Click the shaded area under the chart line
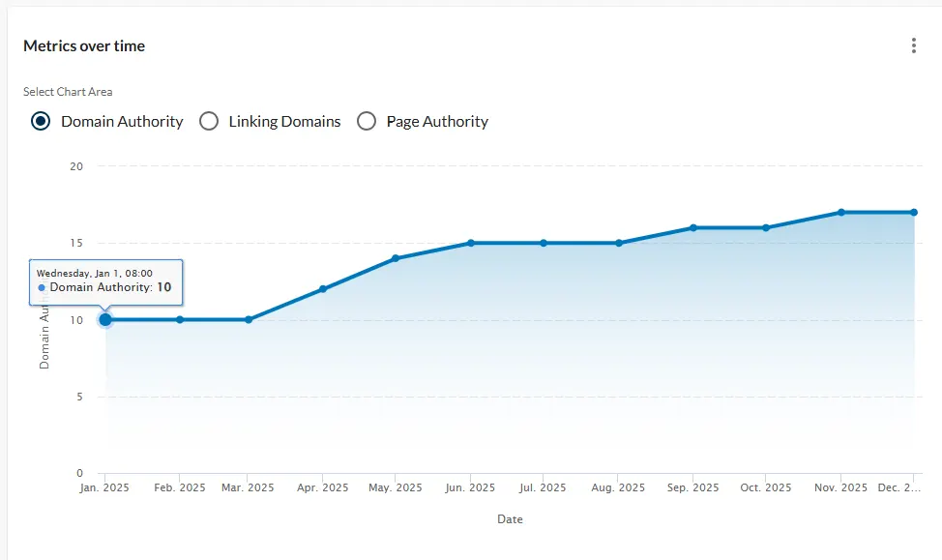 tap(484, 368)
